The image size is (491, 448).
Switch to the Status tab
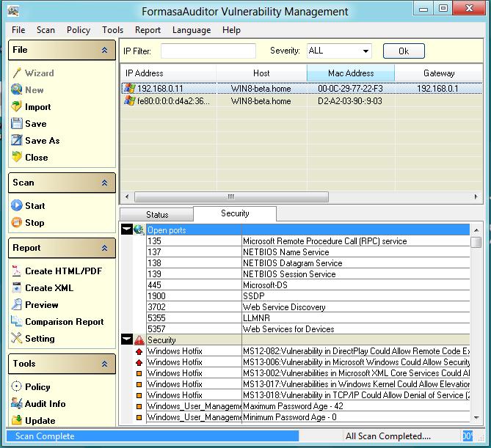coord(157,215)
